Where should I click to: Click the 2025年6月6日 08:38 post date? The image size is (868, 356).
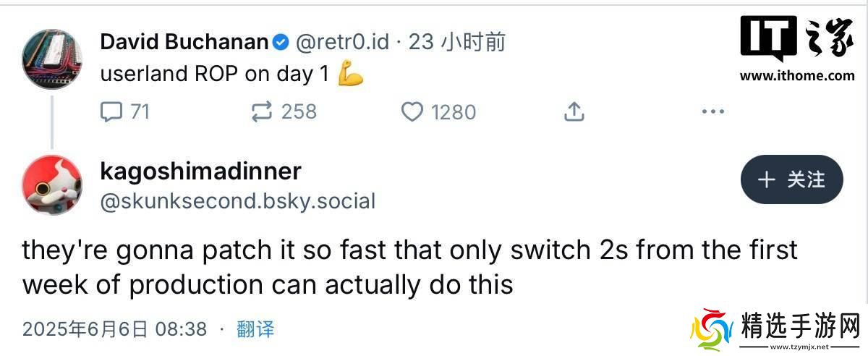tap(114, 329)
